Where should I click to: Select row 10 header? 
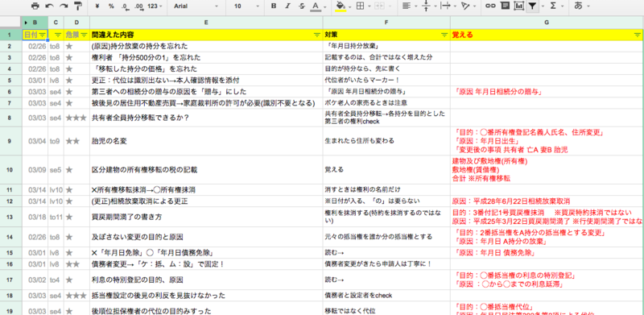[x=10, y=169]
